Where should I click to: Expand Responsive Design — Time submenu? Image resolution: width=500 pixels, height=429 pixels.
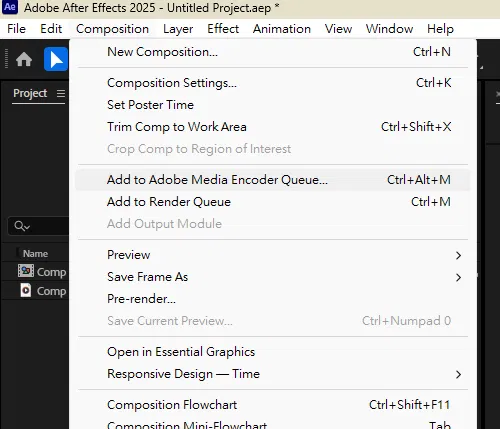click(x=273, y=374)
